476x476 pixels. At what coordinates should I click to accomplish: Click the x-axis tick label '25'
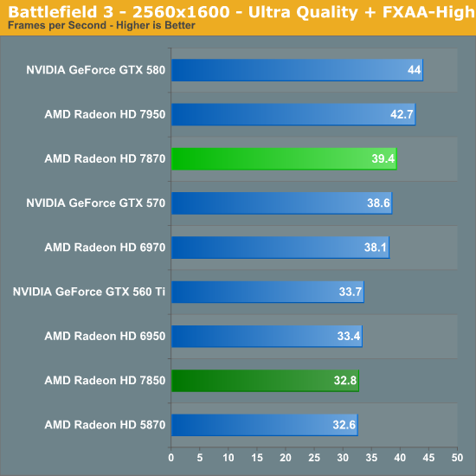click(x=314, y=458)
